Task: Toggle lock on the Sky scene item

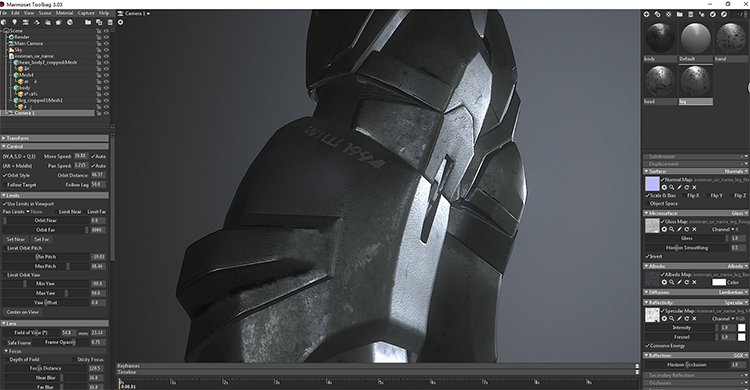Action: [99, 50]
